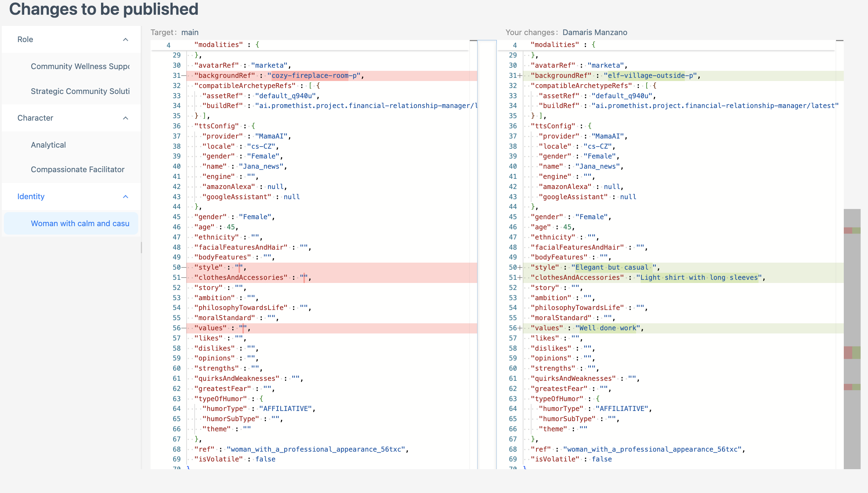The image size is (868, 493).
Task: Click the main target branch label
Action: click(x=189, y=32)
